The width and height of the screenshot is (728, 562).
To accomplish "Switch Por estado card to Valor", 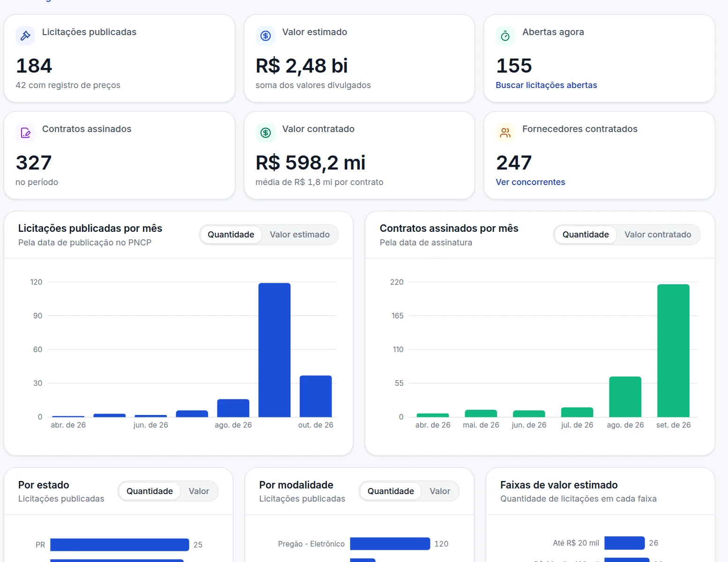I will pyautogui.click(x=199, y=491).
